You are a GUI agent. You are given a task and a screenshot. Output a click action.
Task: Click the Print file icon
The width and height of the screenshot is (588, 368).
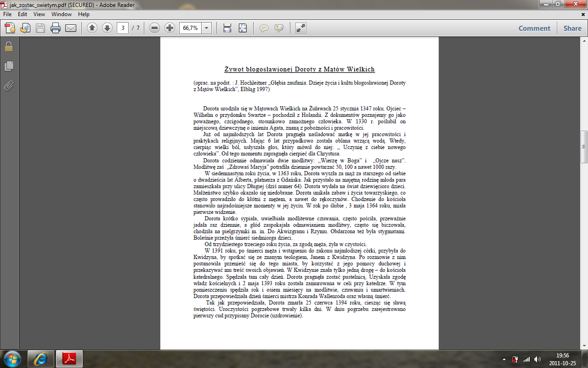click(x=56, y=28)
